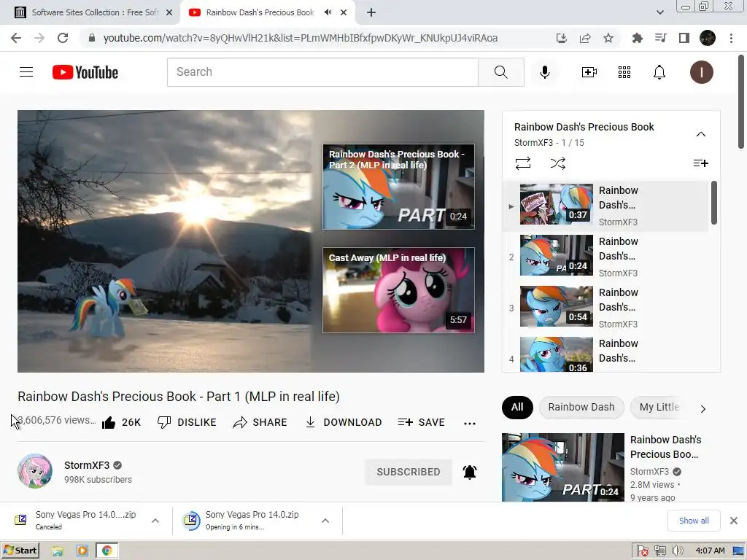
Task: Select playlist item number 3
Action: point(605,308)
